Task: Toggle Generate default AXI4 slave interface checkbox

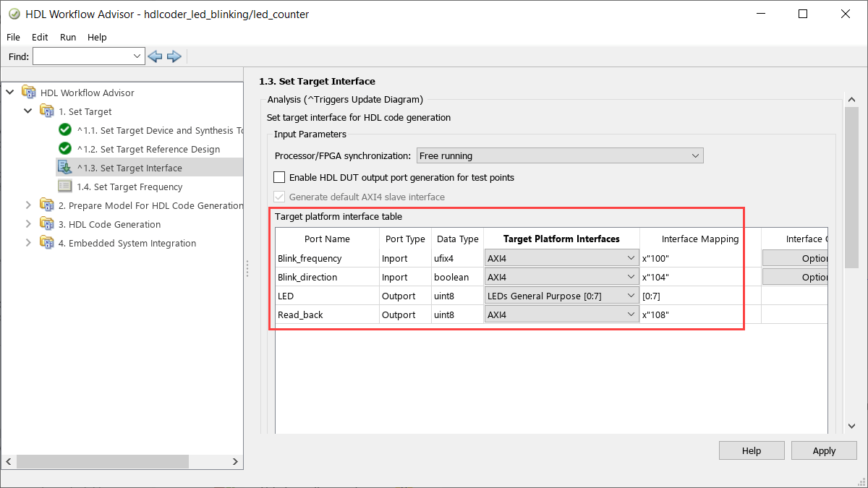Action: pyautogui.click(x=279, y=197)
